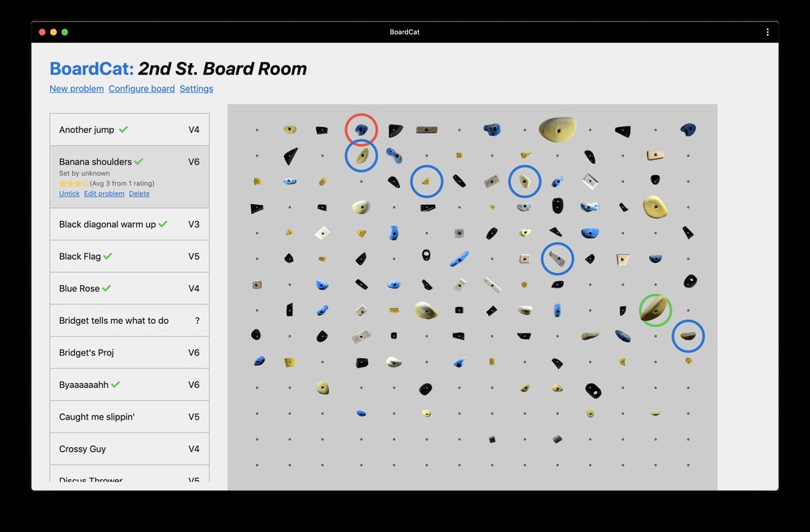Click the blue-circled hold nearest the green-circled hold
Viewport: 810px width, 532px height.
point(688,335)
